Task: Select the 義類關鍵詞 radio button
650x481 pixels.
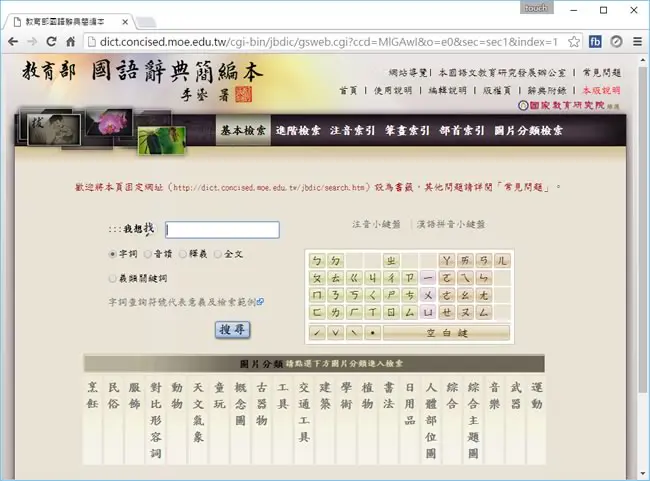Action: [112, 279]
